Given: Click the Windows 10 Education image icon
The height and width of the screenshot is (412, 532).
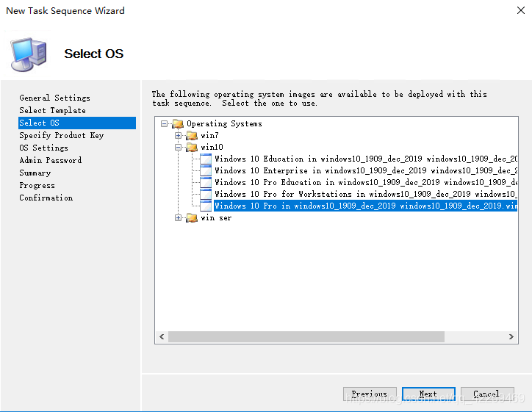Looking at the screenshot, I should coord(206,159).
